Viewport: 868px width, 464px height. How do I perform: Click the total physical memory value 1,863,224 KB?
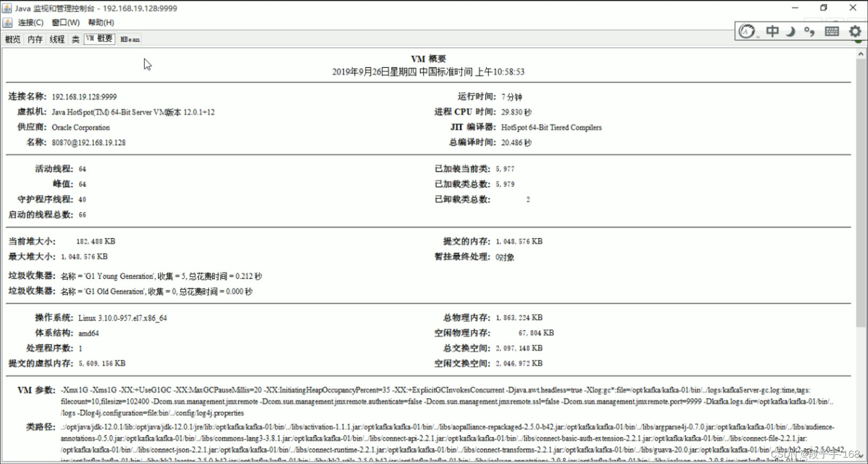tap(519, 318)
